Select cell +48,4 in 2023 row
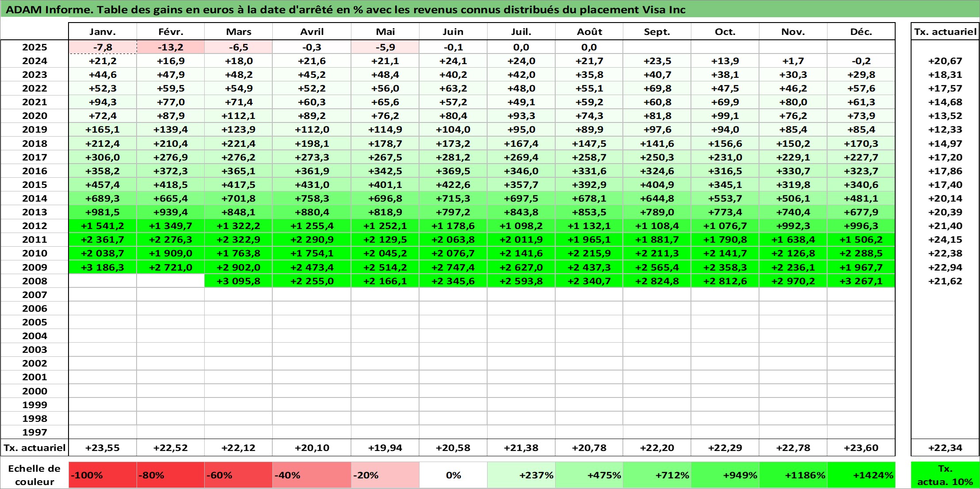Image resolution: width=980 pixels, height=489 pixels. (385, 75)
